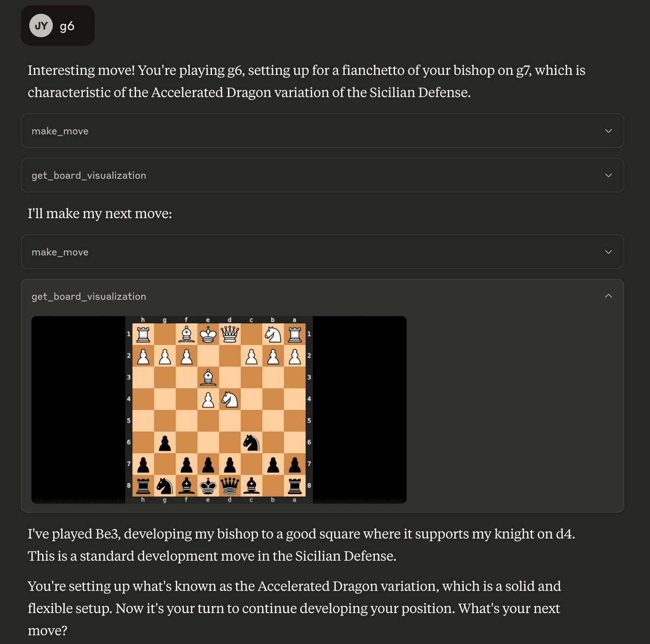Click the white bishop on e3
The width and height of the screenshot is (650, 644).
208,378
